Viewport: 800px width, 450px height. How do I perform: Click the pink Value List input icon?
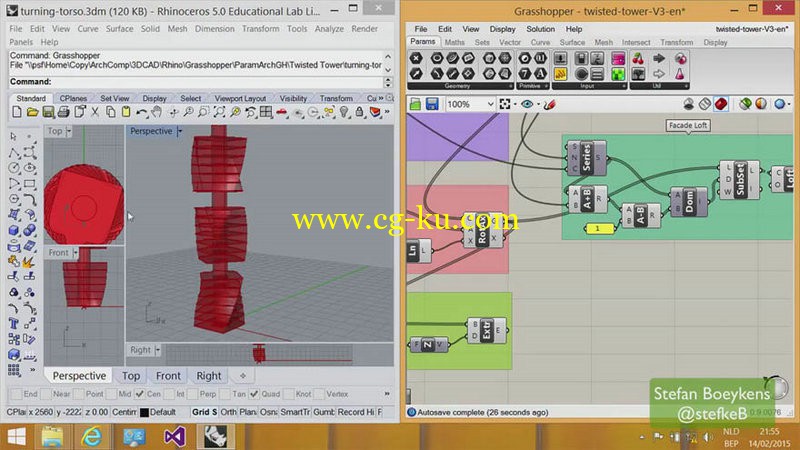pos(618,58)
